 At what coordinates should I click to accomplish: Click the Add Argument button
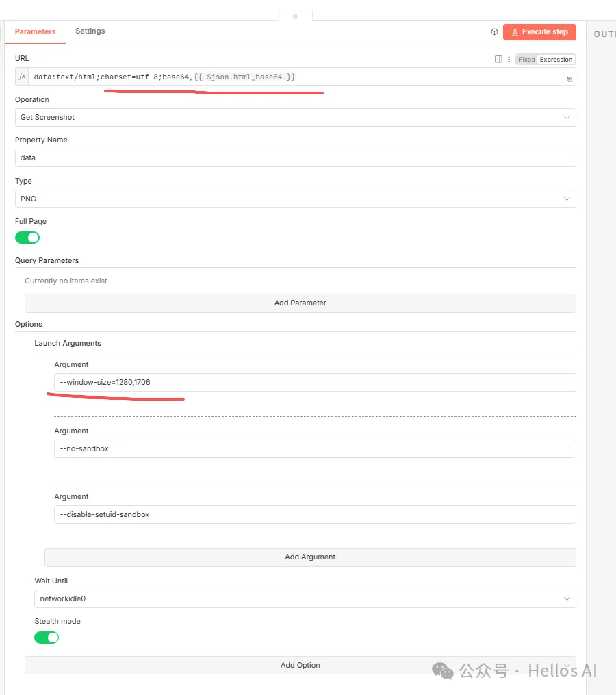pos(310,557)
